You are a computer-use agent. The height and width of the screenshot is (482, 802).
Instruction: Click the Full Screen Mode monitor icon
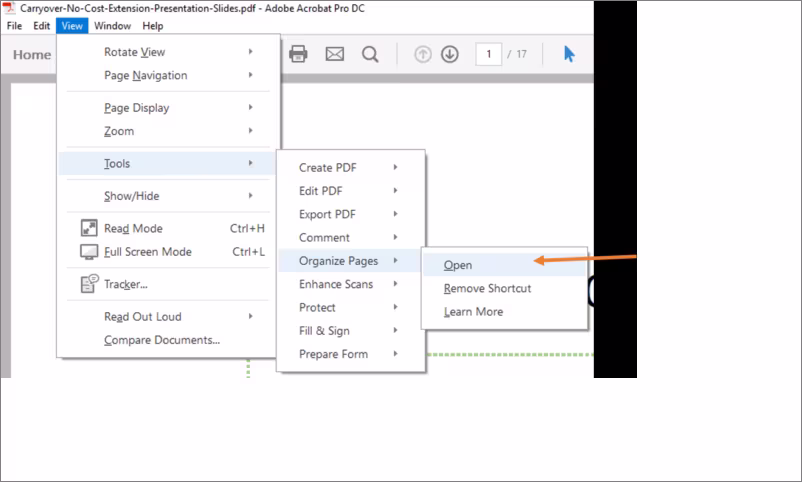89,252
